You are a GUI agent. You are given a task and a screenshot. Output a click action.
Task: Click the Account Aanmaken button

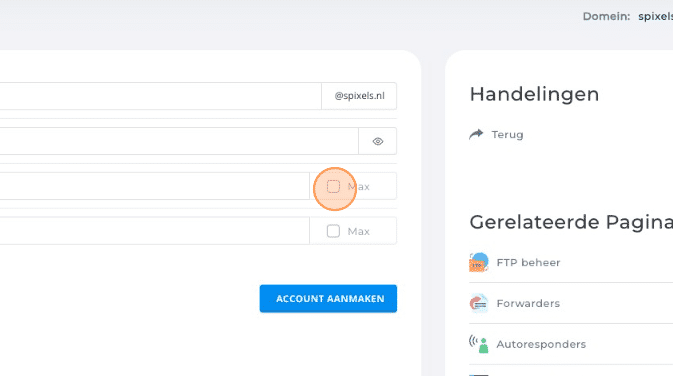(328, 298)
